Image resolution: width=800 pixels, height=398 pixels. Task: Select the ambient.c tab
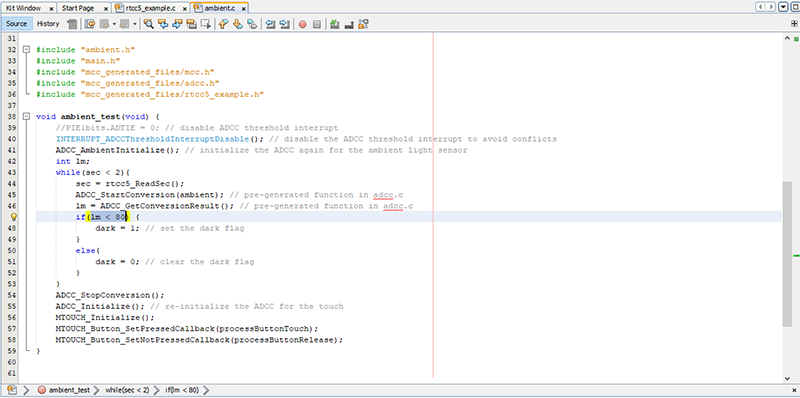click(220, 8)
